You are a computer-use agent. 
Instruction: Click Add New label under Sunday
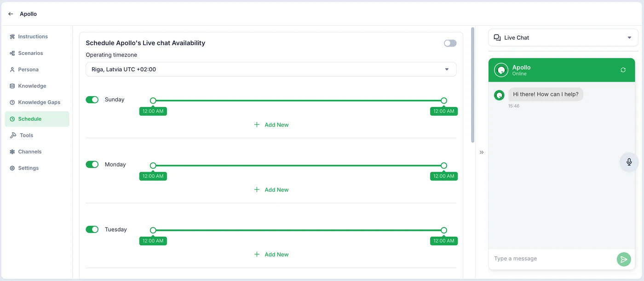(x=276, y=125)
